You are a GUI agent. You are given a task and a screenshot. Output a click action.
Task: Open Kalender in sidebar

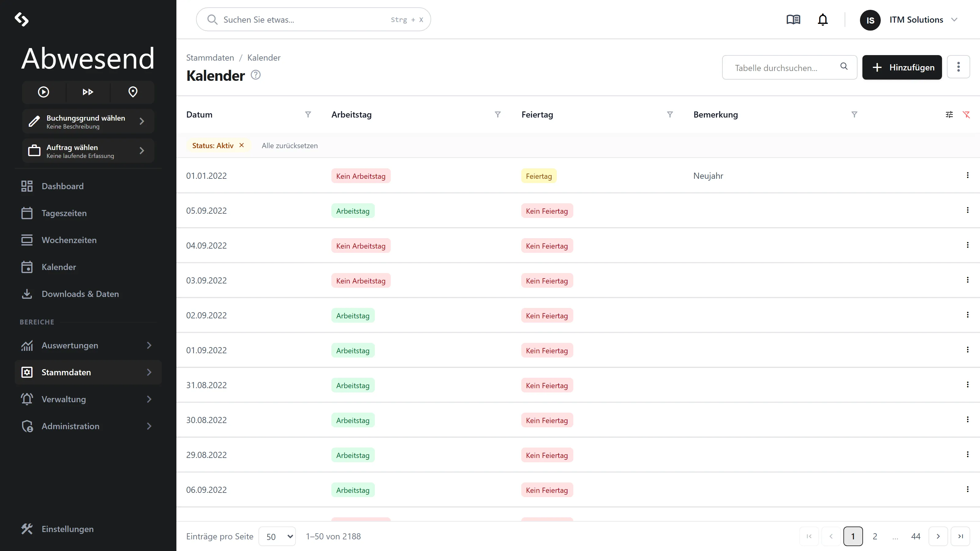pos(88,267)
